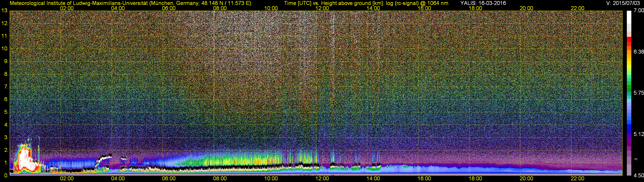Click the small 'eq' marker beside colorbar
The width and height of the screenshot is (644, 182).
point(636,159)
